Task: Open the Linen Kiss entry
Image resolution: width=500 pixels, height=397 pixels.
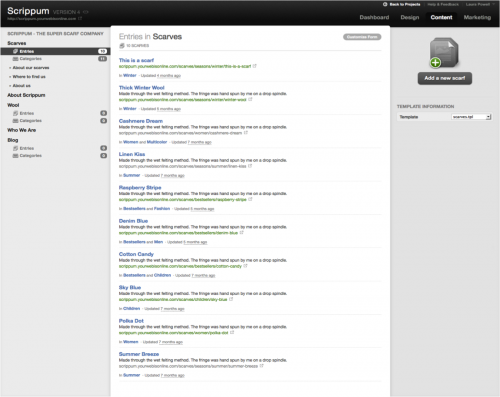Action: 132,154
